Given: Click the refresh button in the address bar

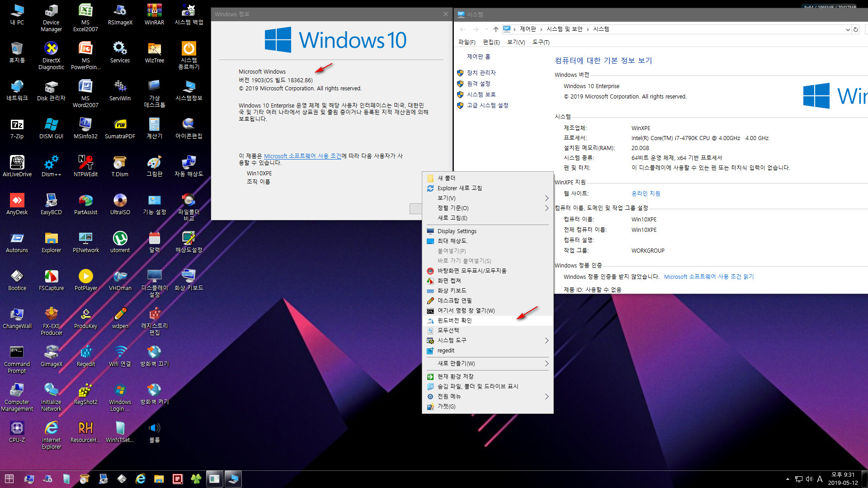Looking at the screenshot, I should pyautogui.click(x=855, y=29).
